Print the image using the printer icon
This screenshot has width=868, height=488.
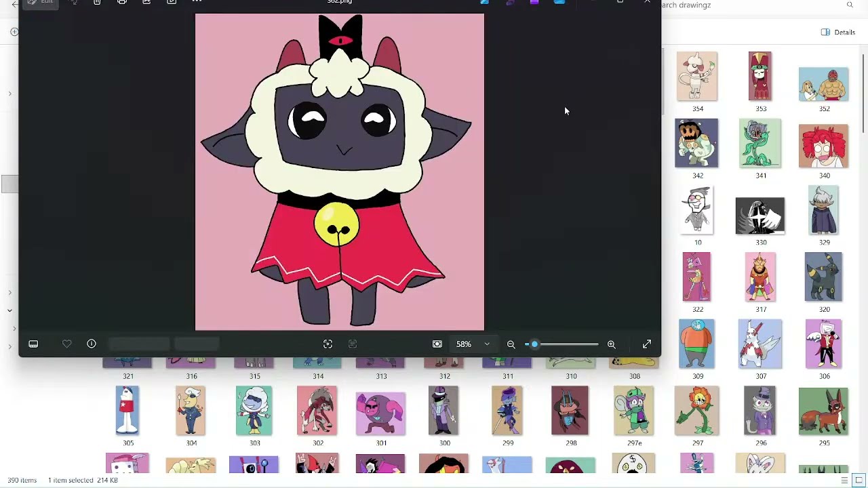[x=122, y=2]
